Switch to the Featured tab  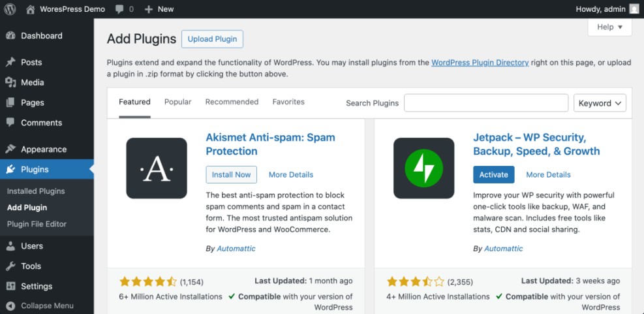[134, 102]
